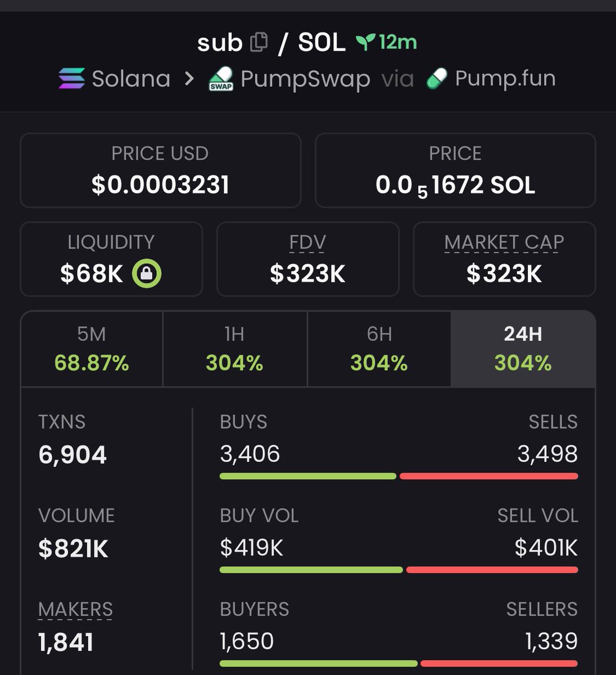Click the Solana chain logo
Viewport: 616px width, 675px height.
click(72, 79)
